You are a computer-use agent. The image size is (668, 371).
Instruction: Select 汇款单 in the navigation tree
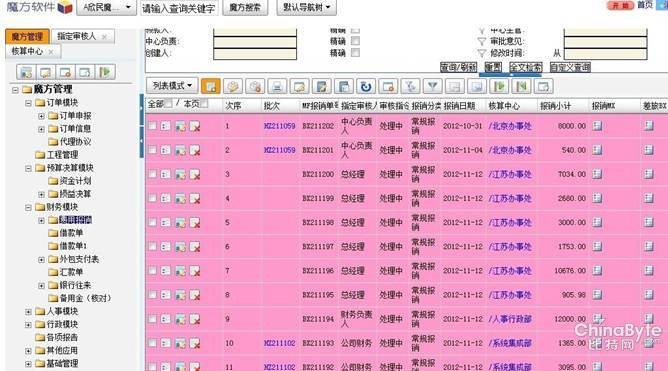tap(71, 272)
